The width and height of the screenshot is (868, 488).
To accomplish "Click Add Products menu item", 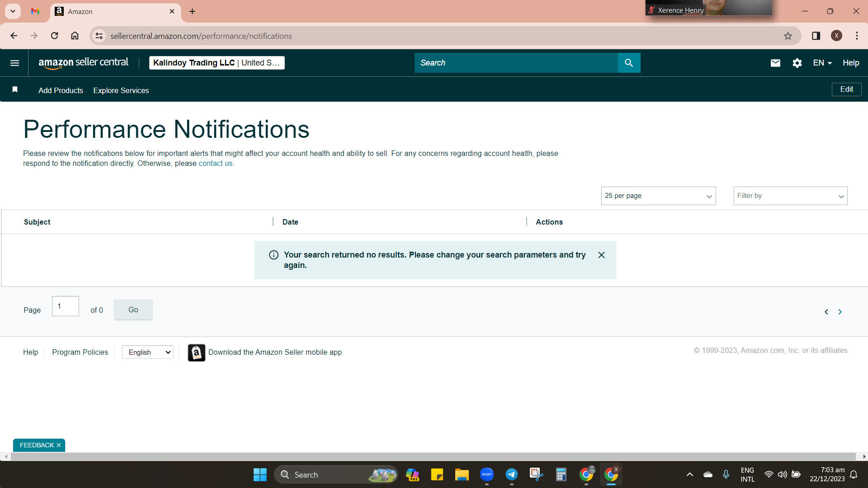I will pos(61,90).
